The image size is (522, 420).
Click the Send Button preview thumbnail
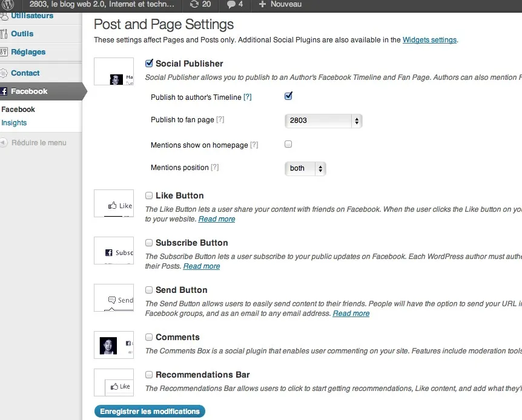click(x=114, y=298)
